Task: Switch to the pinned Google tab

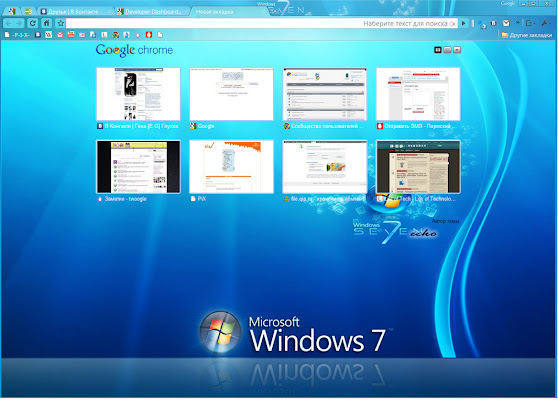Action: pos(12,11)
